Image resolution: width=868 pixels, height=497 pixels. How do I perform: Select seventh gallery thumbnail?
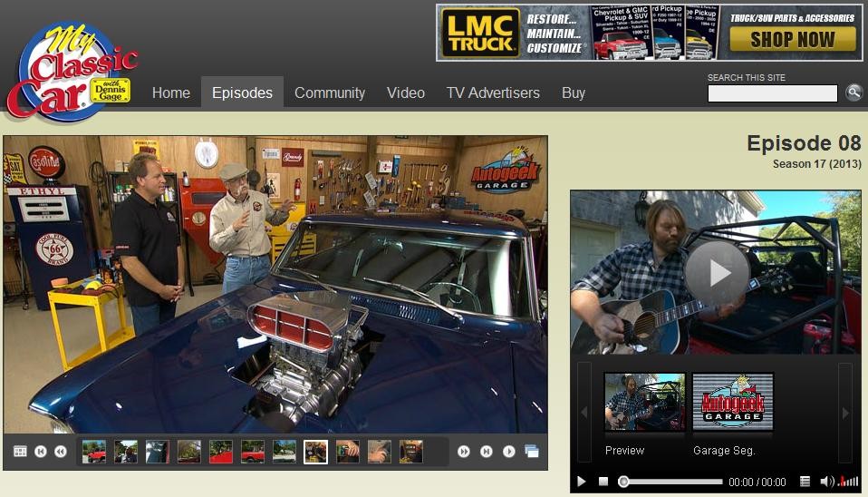pos(285,452)
